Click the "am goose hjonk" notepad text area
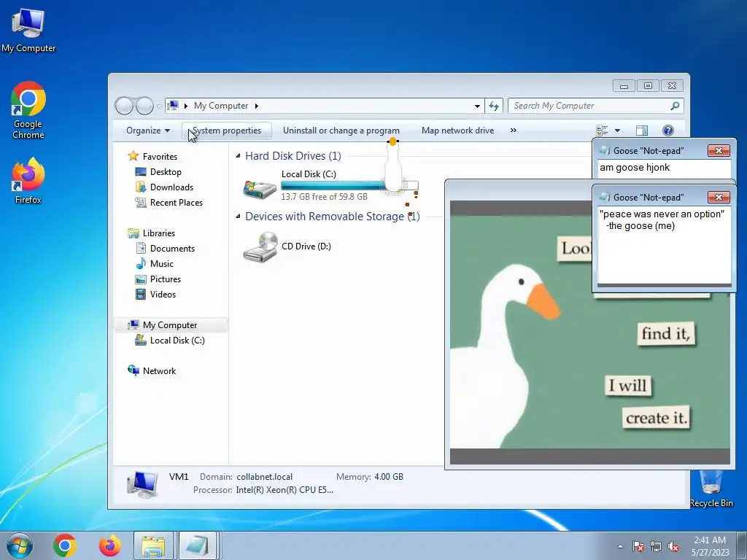Viewport: 747px width, 560px height. [x=664, y=170]
